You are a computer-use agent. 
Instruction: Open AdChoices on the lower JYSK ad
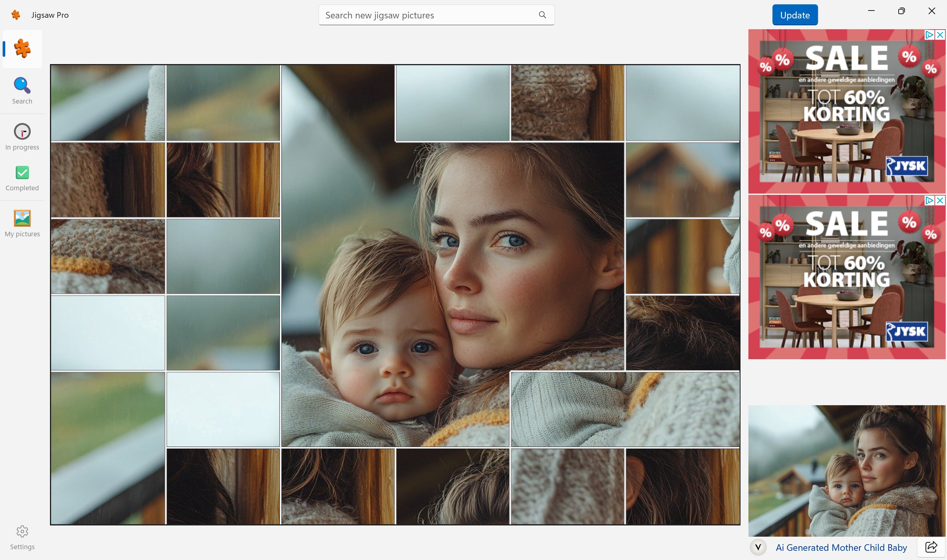pos(929,200)
